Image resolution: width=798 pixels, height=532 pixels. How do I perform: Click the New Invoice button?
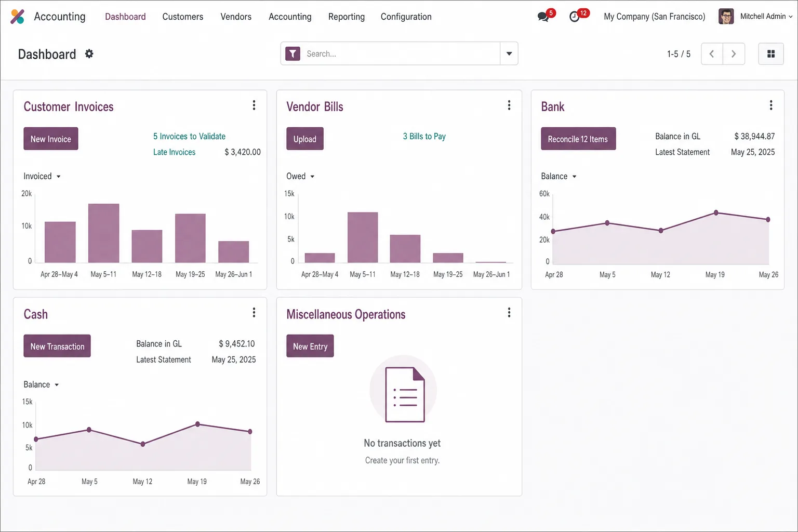(x=51, y=139)
